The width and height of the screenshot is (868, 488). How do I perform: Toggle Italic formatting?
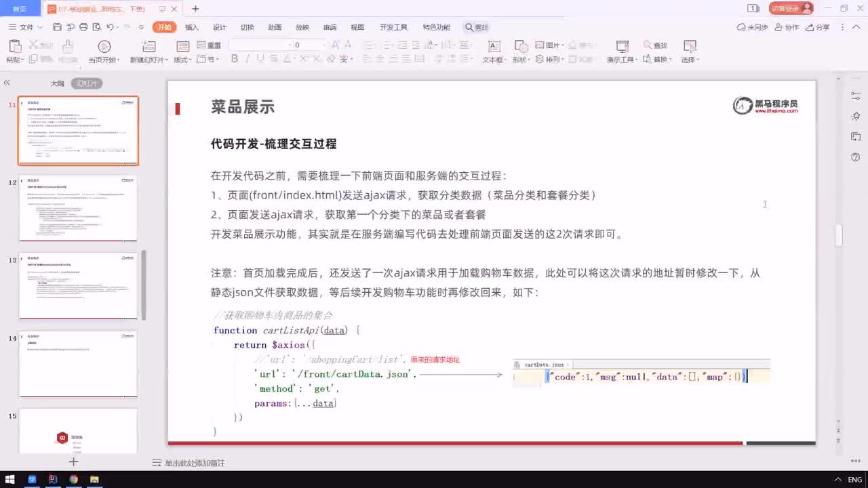[x=248, y=59]
